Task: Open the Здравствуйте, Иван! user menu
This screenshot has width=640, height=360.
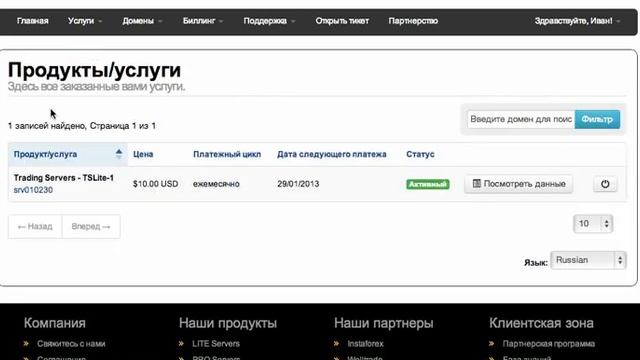Action: (577, 21)
